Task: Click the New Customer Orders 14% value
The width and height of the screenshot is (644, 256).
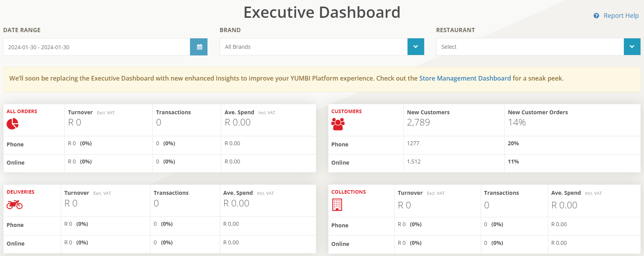Action: 517,122
